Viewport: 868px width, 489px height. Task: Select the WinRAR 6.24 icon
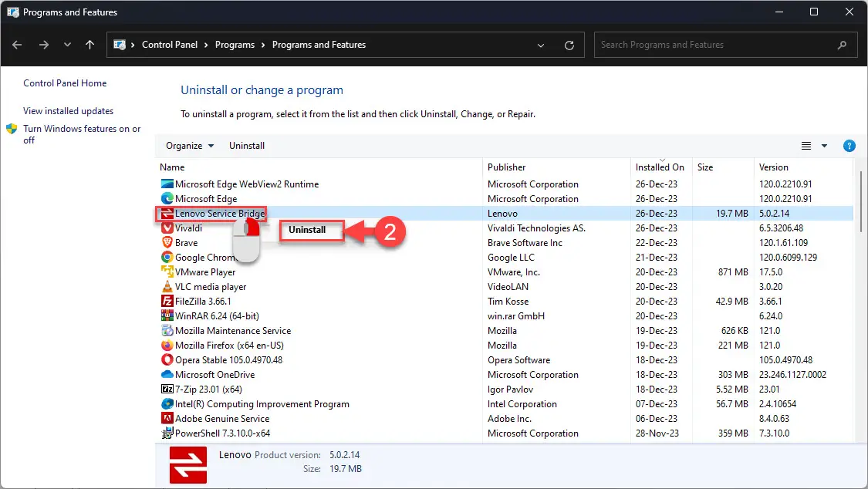tap(167, 316)
